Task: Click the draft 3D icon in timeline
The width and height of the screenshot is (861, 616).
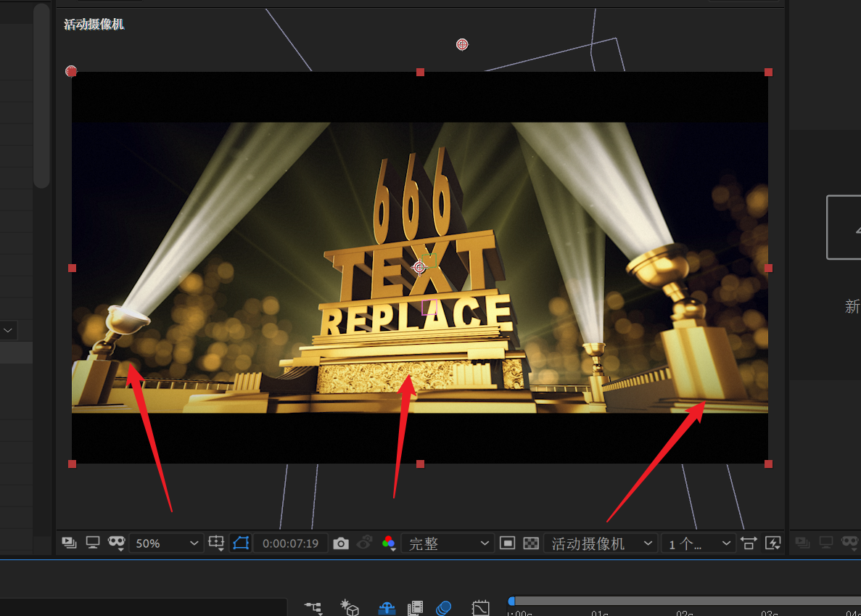Action: click(350, 608)
